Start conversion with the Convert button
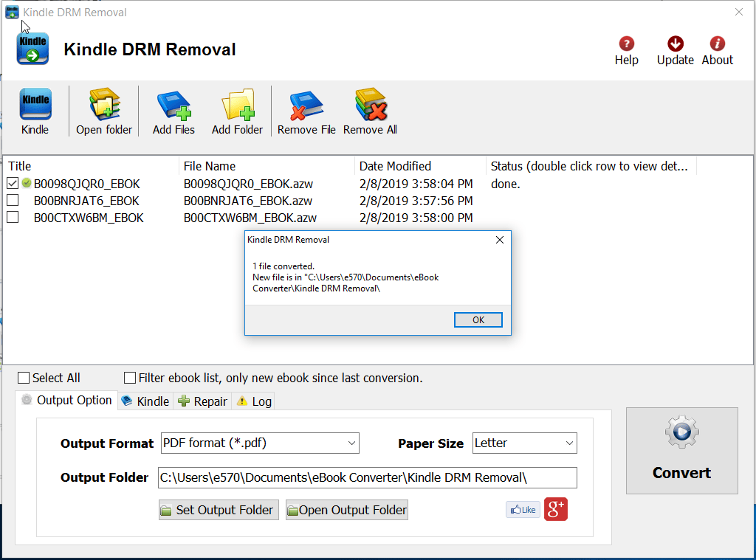756x560 pixels. coord(681,451)
